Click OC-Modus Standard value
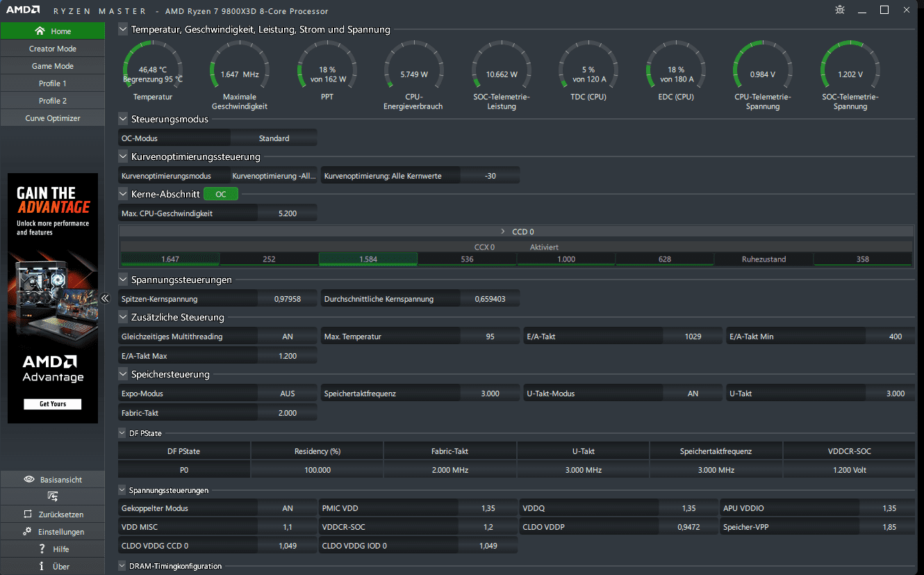 274,138
